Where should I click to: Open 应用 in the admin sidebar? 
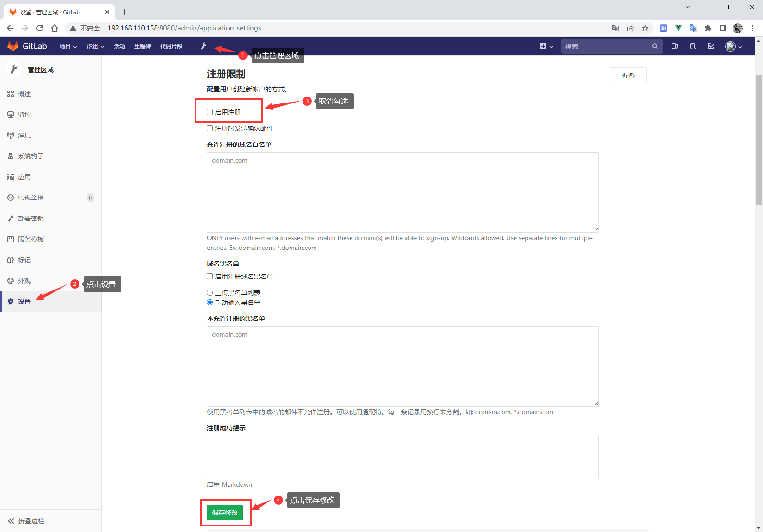[51, 177]
